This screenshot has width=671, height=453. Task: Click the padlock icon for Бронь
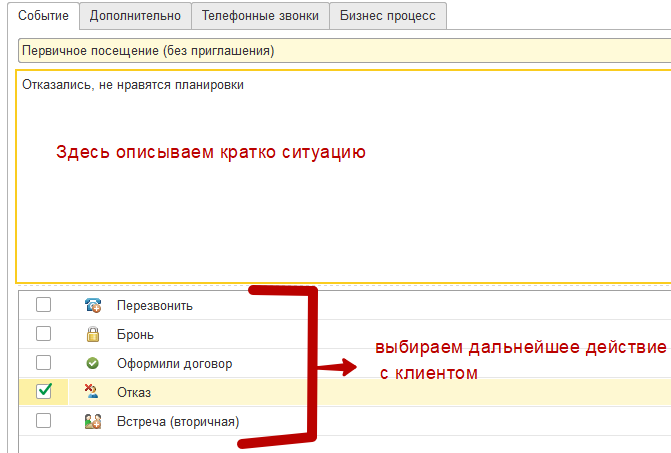pos(93,335)
